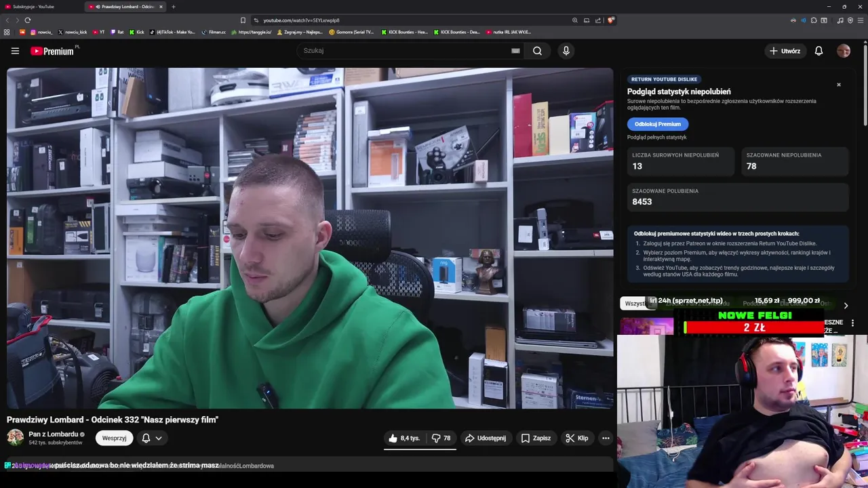Switch to Prawdziwy Lombard browser tab

pyautogui.click(x=126, y=7)
